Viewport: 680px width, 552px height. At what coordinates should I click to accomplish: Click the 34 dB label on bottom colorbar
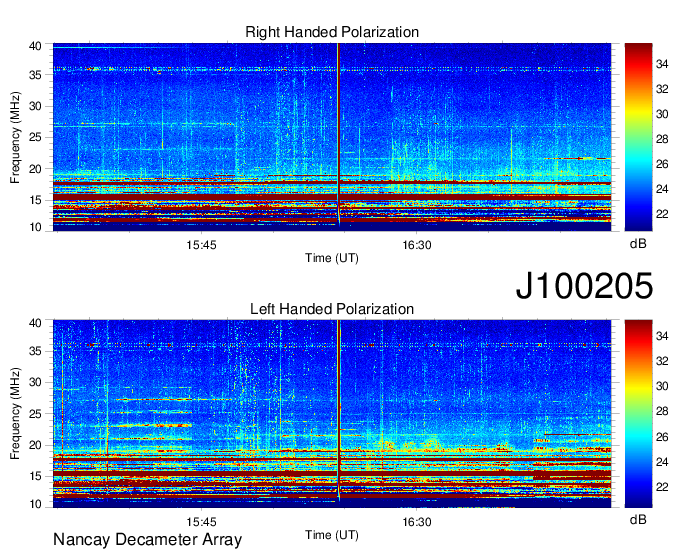(662, 336)
